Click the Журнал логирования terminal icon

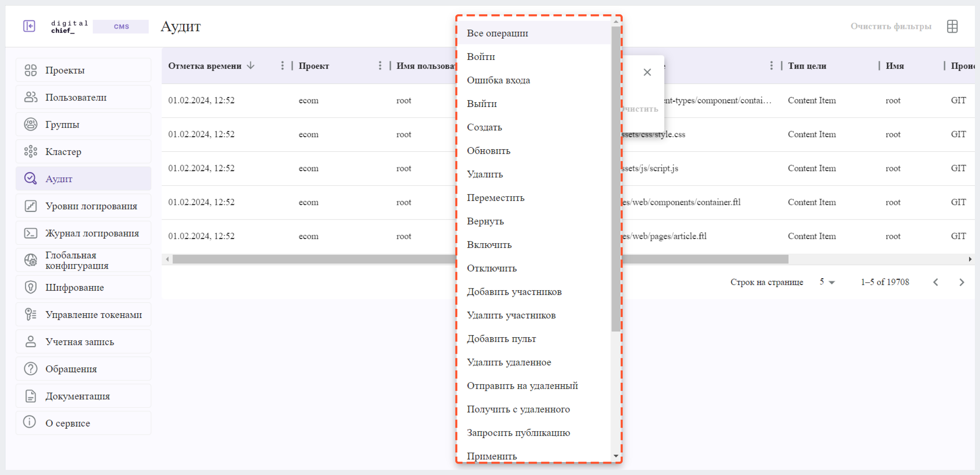pyautogui.click(x=30, y=233)
